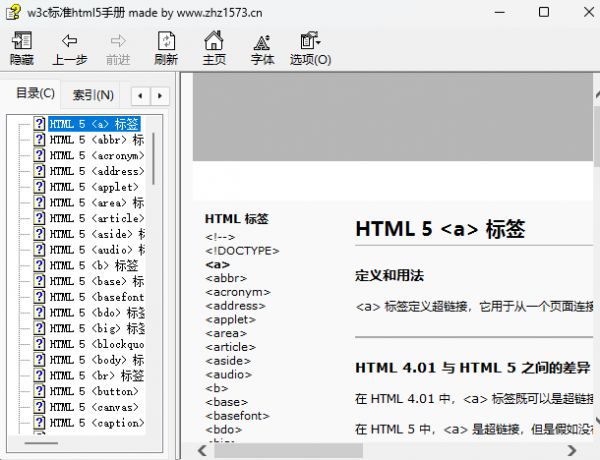Open the <!DOCTYPE> link in page sidebar
The height and width of the screenshot is (460, 600).
coord(242,251)
